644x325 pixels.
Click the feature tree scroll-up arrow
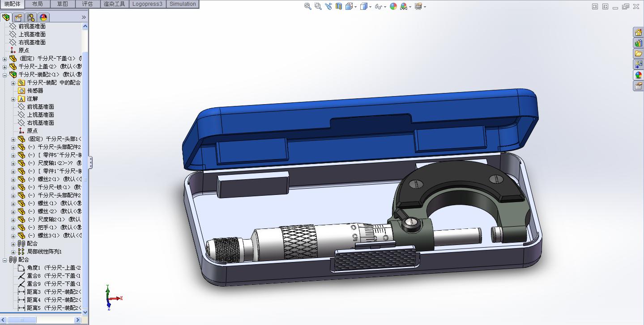tap(85, 26)
